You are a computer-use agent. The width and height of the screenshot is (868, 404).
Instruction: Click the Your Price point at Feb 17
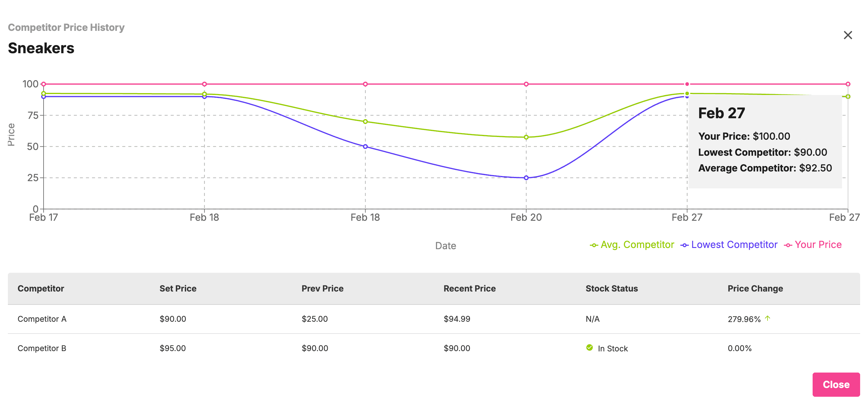(44, 84)
